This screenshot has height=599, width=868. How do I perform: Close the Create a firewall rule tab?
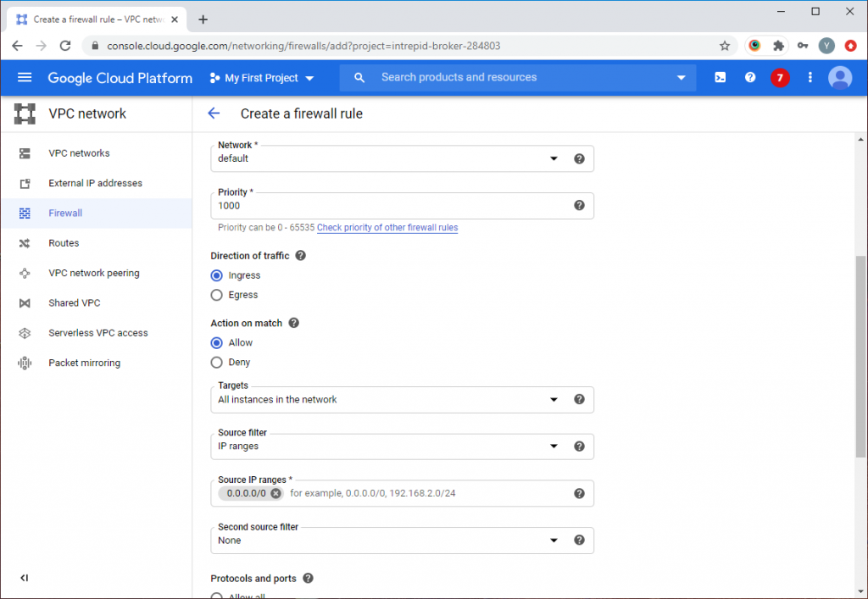click(175, 19)
